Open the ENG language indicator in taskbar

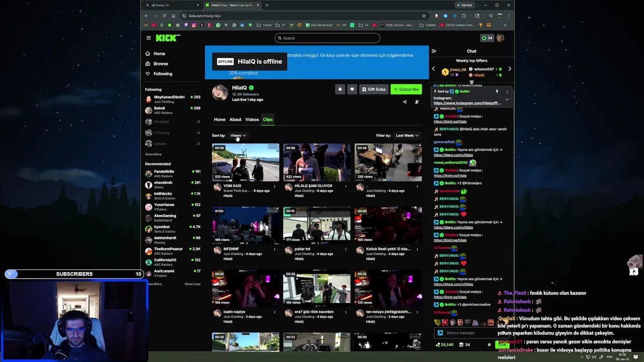click(610, 357)
